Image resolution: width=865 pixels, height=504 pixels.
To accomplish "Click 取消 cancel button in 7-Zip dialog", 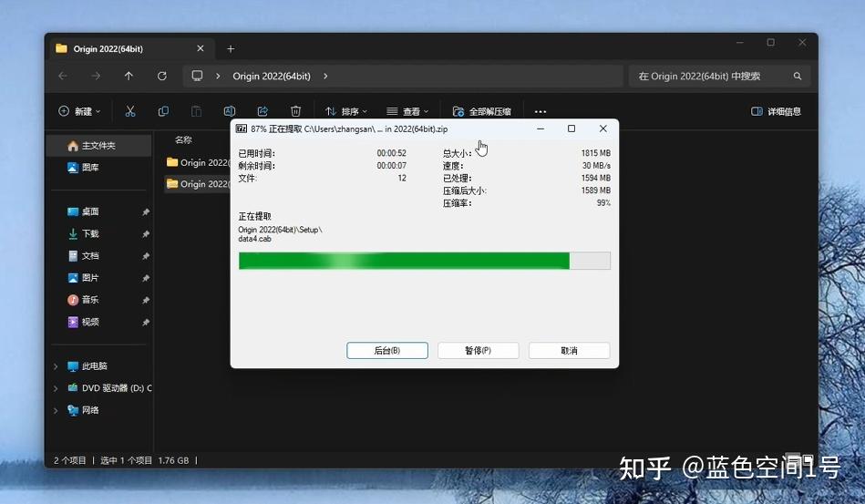I will click(570, 351).
